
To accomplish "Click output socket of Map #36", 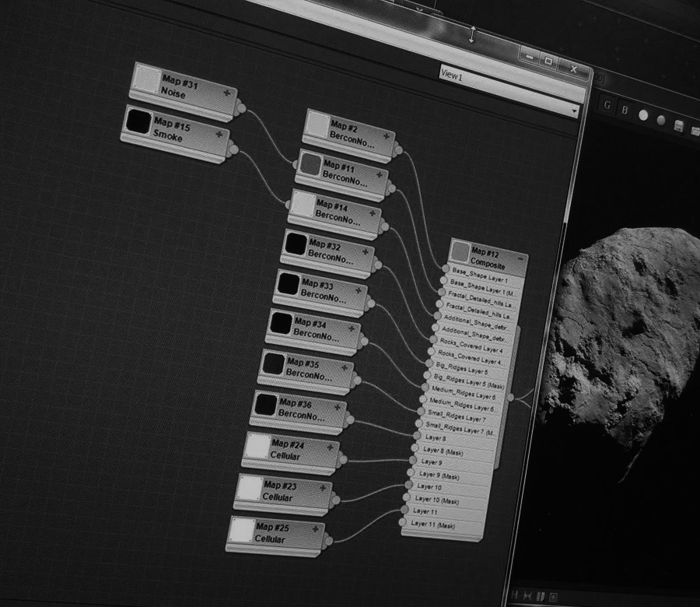I will coord(349,420).
